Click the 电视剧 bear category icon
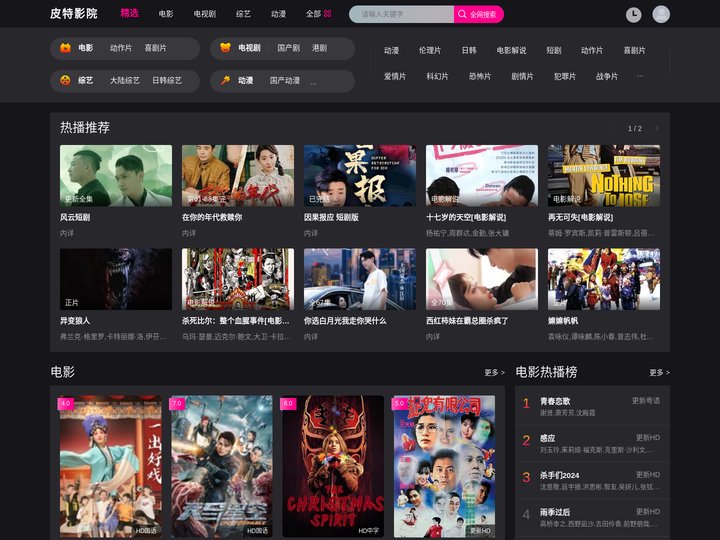Viewport: 720px width, 540px height. [225, 48]
